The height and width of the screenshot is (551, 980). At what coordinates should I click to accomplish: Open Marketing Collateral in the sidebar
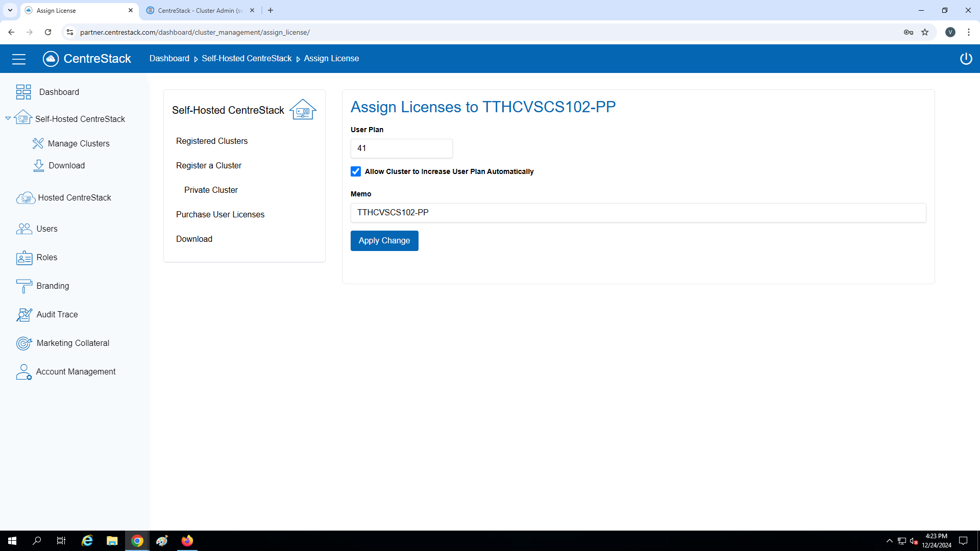(73, 343)
